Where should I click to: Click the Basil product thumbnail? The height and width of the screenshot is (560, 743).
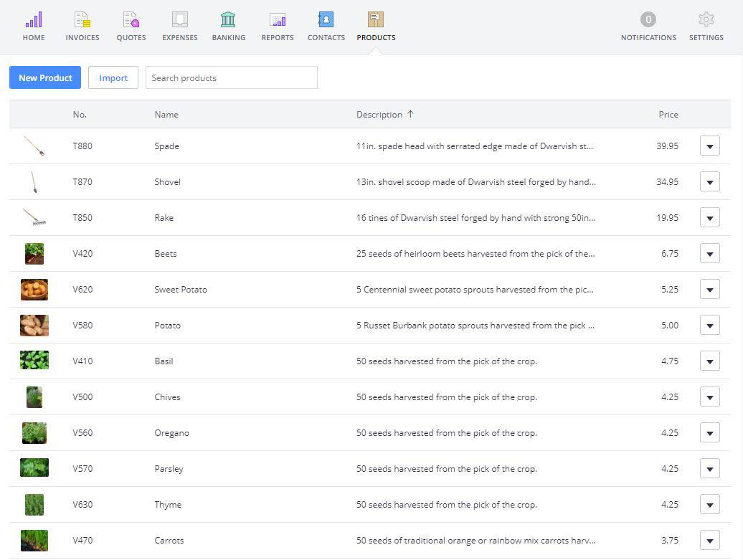click(x=34, y=360)
